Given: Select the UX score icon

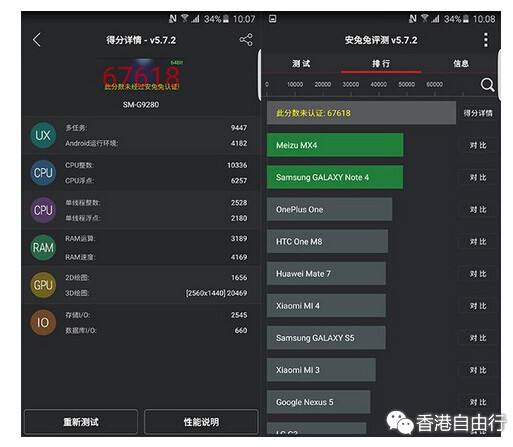Looking at the screenshot, I should pos(43,135).
